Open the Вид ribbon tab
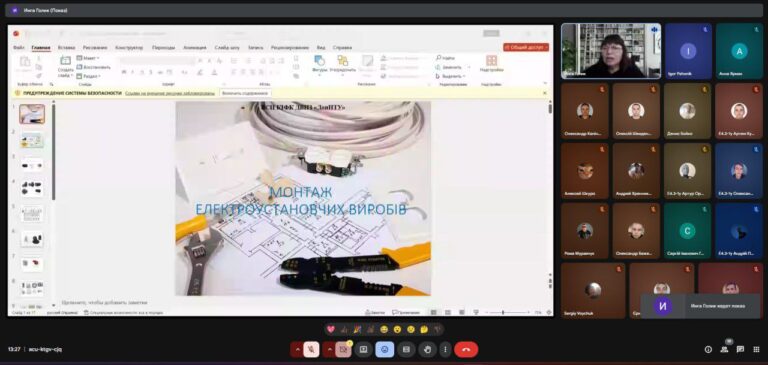Screen dimensions: 768x365 click(321, 48)
